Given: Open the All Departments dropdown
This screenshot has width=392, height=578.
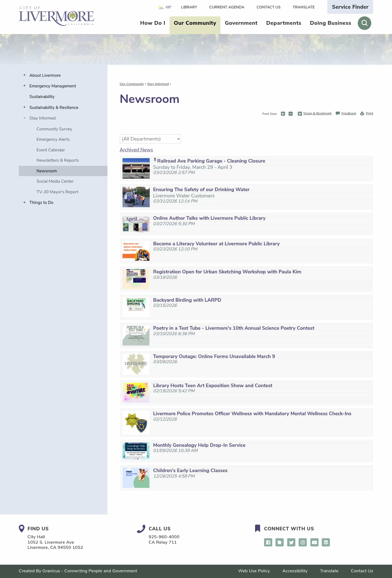Looking at the screenshot, I should [x=150, y=139].
